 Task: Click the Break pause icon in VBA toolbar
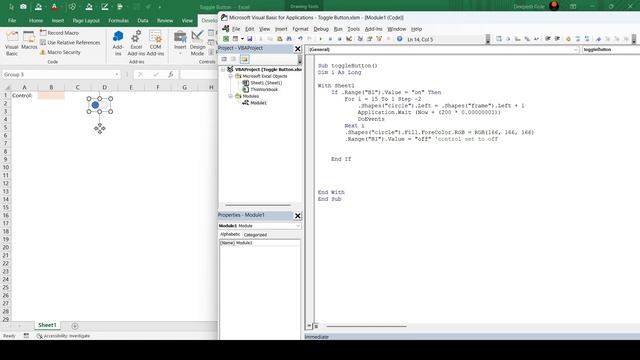point(330,39)
